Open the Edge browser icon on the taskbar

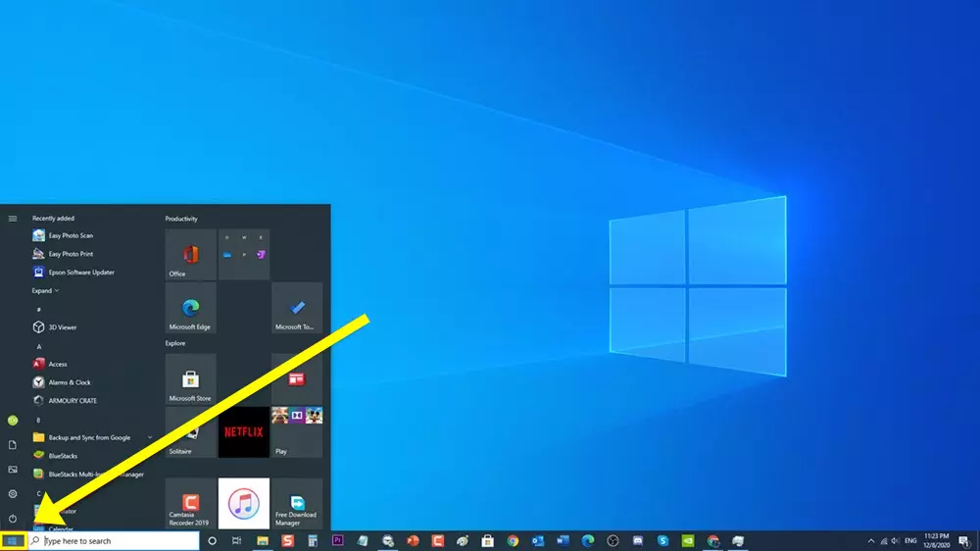587,541
